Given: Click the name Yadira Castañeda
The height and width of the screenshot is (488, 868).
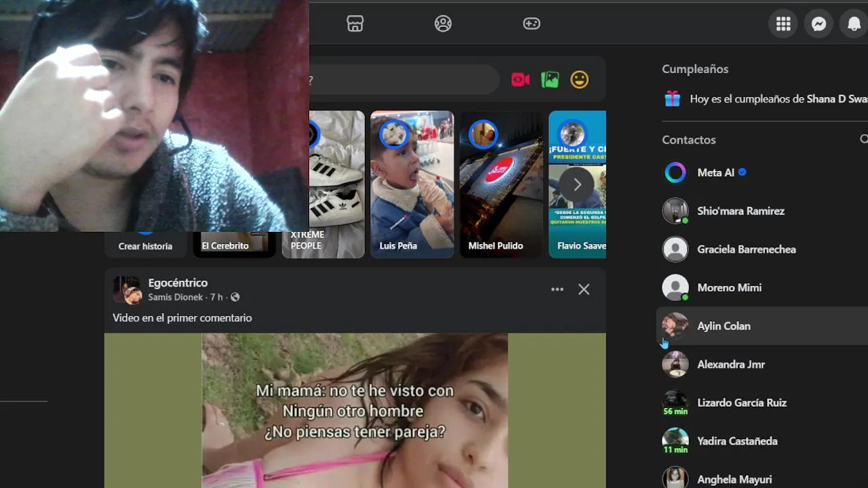Looking at the screenshot, I should 737,441.
